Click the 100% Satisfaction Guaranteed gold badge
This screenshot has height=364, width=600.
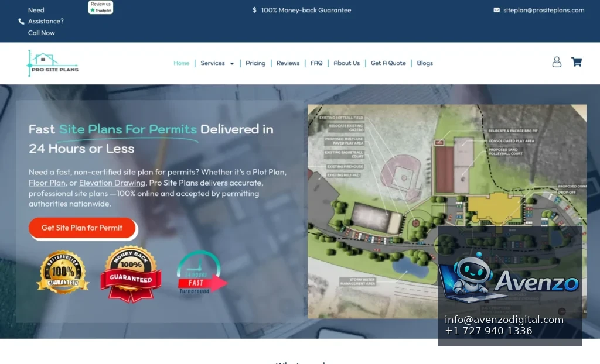click(x=63, y=272)
